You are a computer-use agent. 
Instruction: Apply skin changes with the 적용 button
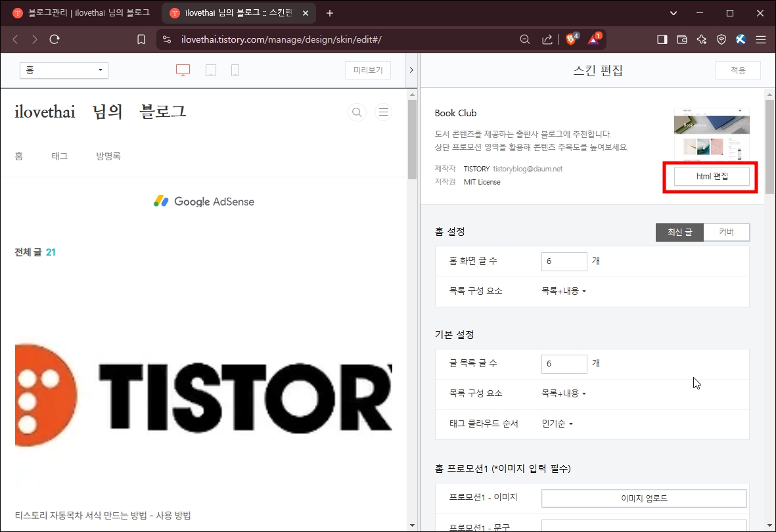coord(737,70)
